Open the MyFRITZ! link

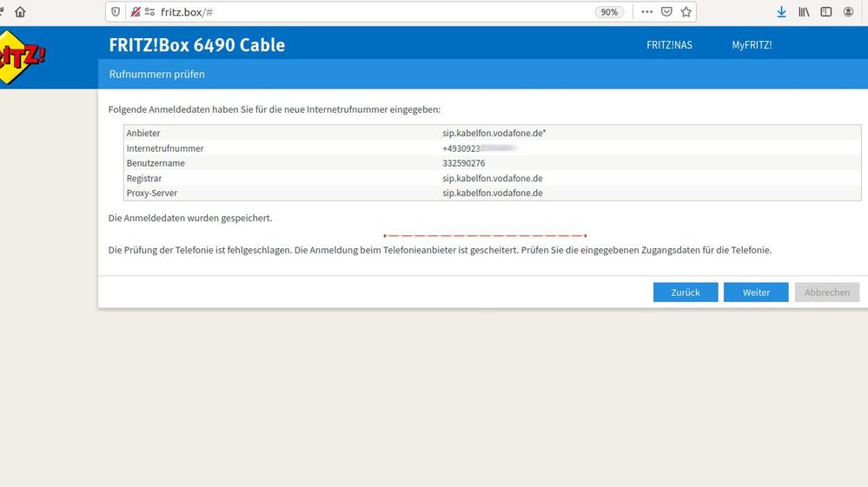752,45
